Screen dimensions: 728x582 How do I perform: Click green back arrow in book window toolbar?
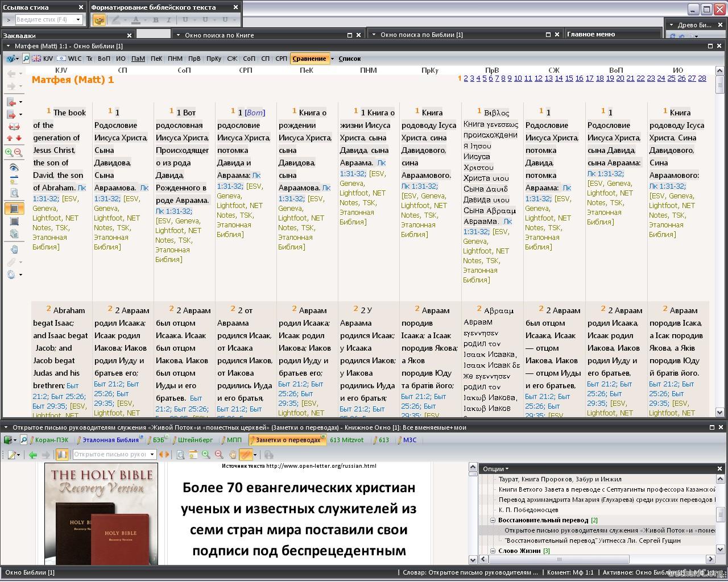click(x=33, y=455)
